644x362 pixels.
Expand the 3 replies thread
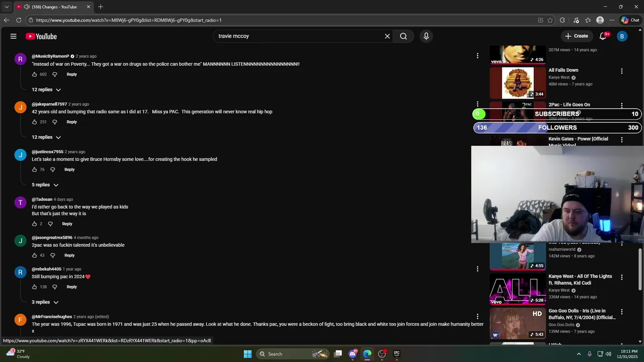point(45,302)
